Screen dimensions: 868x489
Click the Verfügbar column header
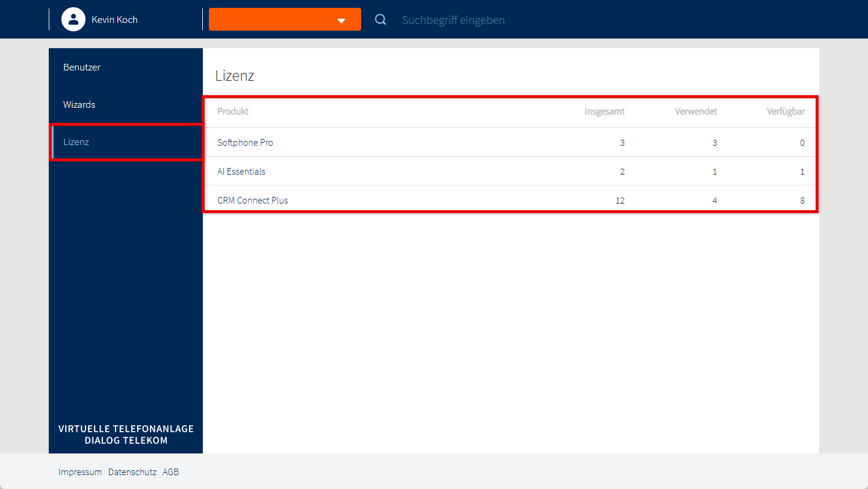click(786, 111)
